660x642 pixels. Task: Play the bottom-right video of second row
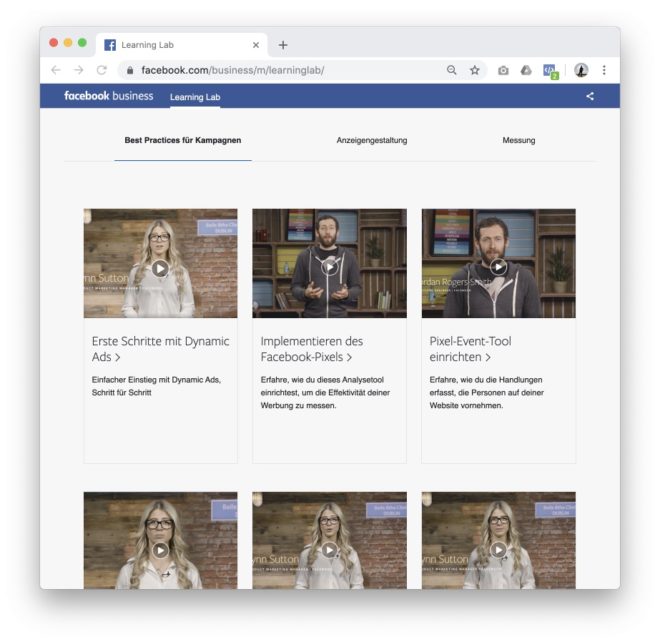click(x=498, y=550)
